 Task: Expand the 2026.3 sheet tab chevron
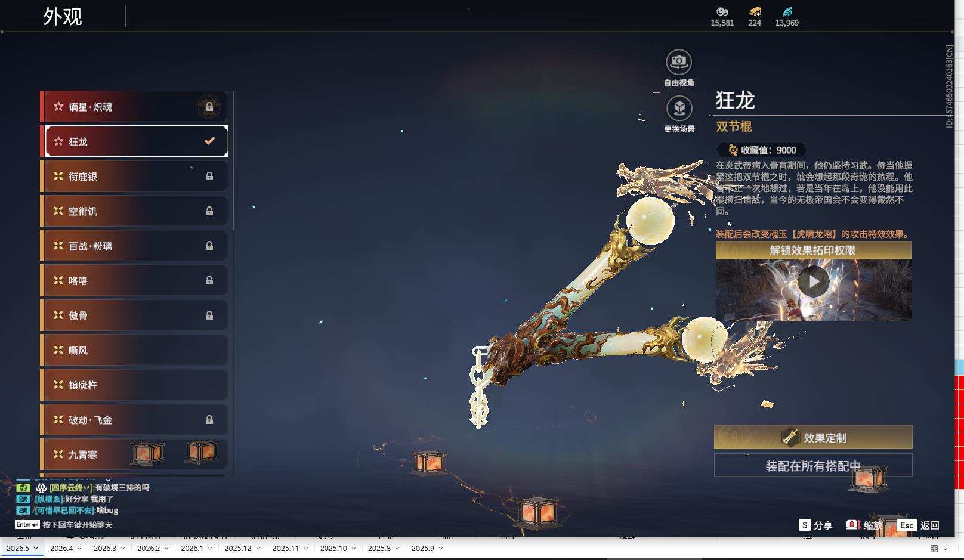pyautogui.click(x=123, y=549)
